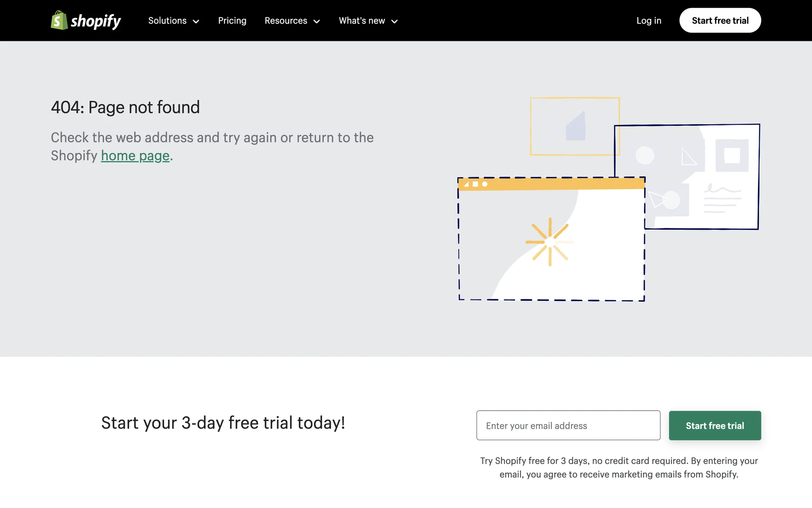812x508 pixels.
Task: Open the Solutions menu
Action: pos(167,21)
